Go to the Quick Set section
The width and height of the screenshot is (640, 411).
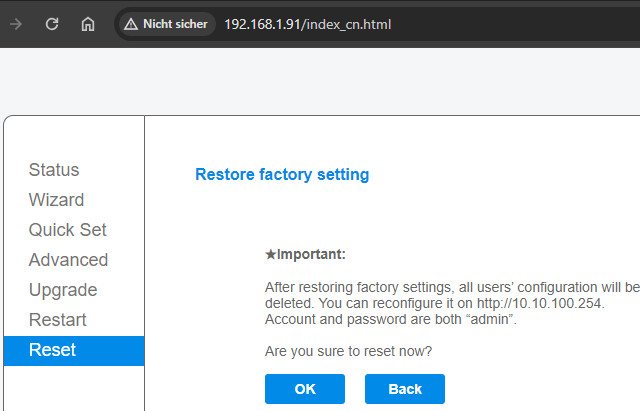[67, 230]
